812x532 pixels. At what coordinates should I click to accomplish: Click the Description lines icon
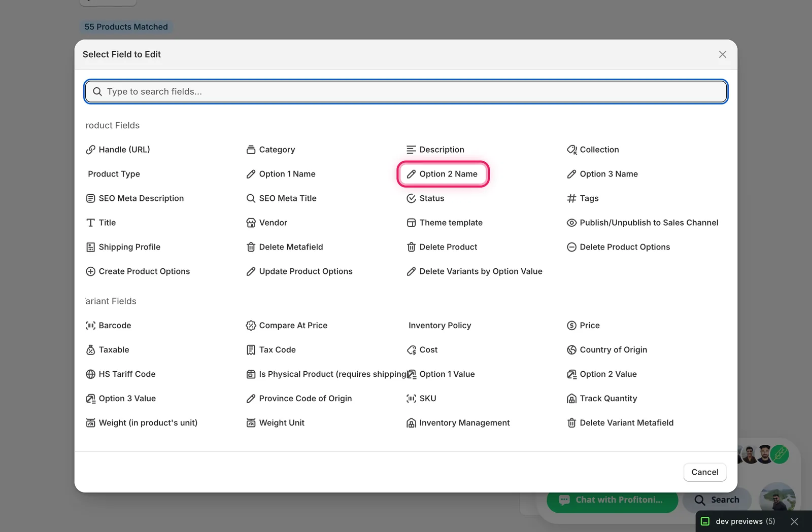411,150
